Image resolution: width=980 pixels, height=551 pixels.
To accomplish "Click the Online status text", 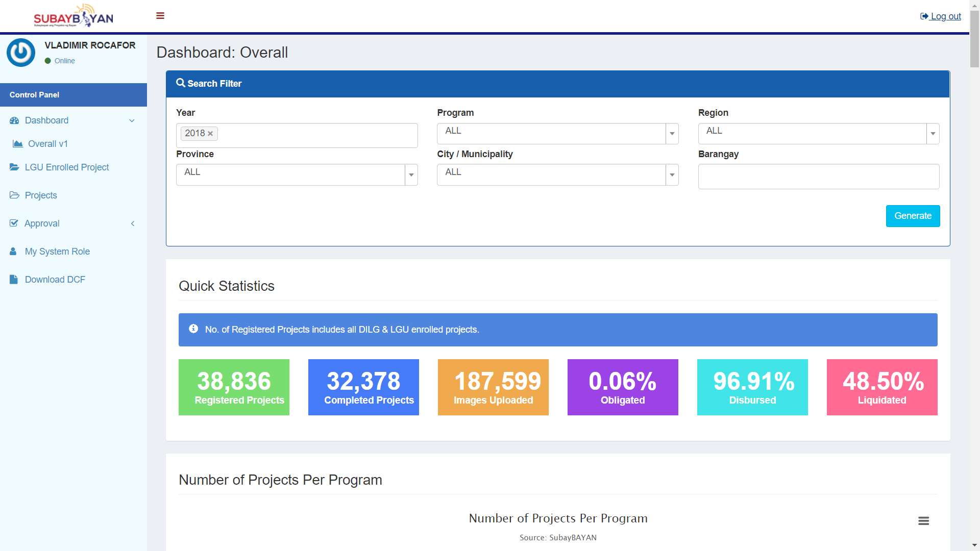I will click(x=65, y=61).
